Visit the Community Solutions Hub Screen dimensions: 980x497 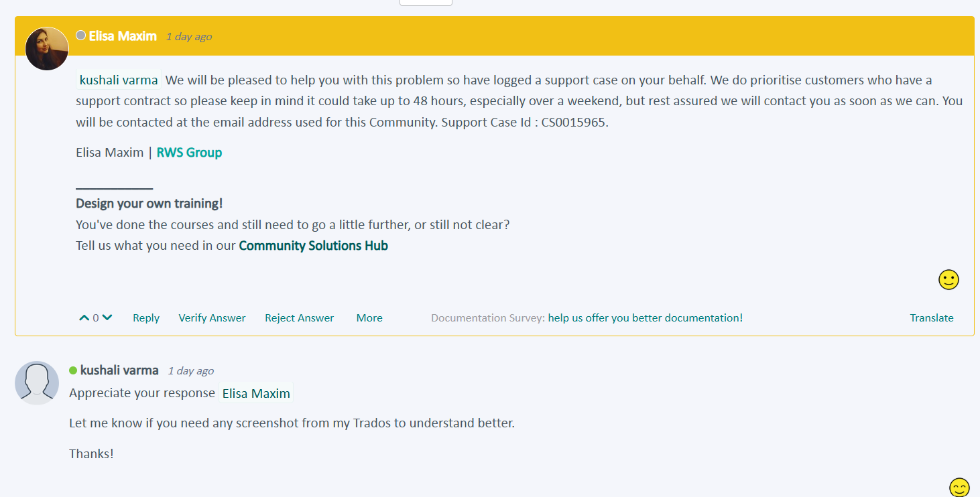point(313,245)
